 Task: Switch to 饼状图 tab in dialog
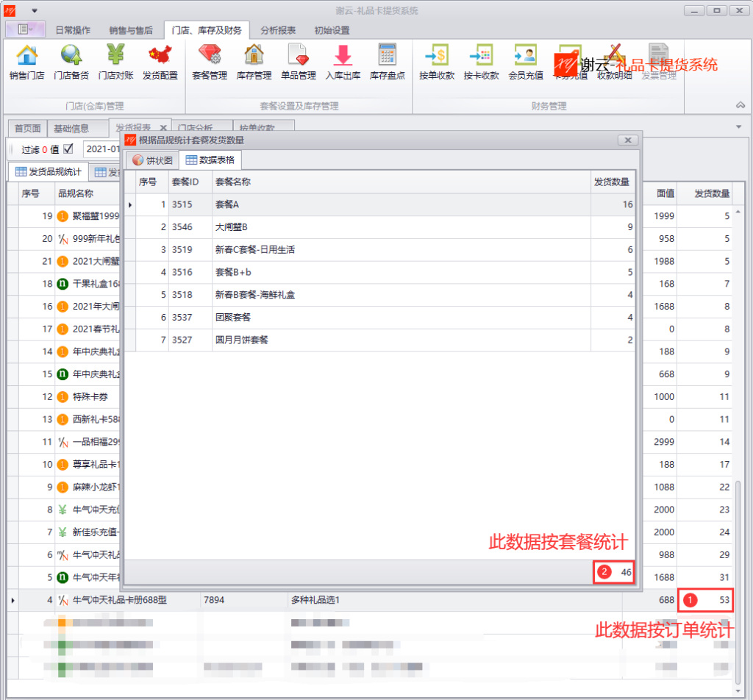(153, 160)
